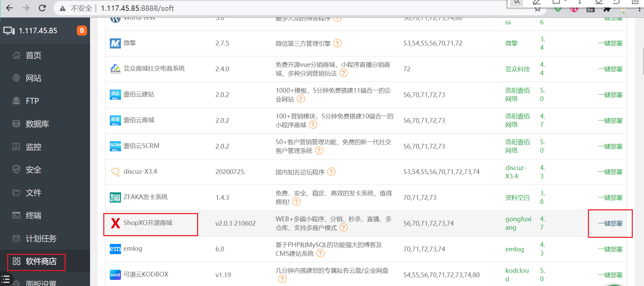Click the server monitor icon beside 1.117.45.85
Image resolution: width=644 pixels, height=286 pixels.
(9, 31)
